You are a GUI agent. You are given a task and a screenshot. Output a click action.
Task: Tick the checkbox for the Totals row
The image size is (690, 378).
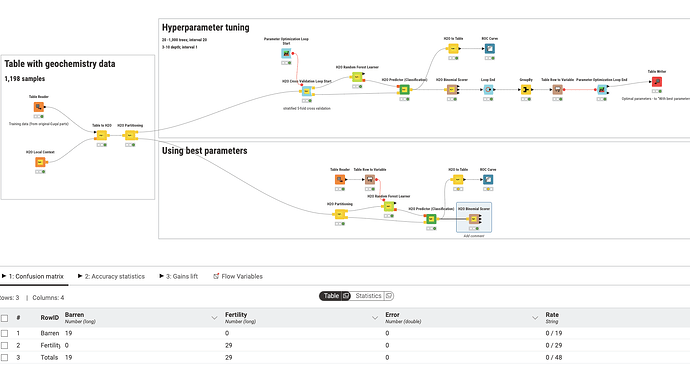click(x=4, y=358)
